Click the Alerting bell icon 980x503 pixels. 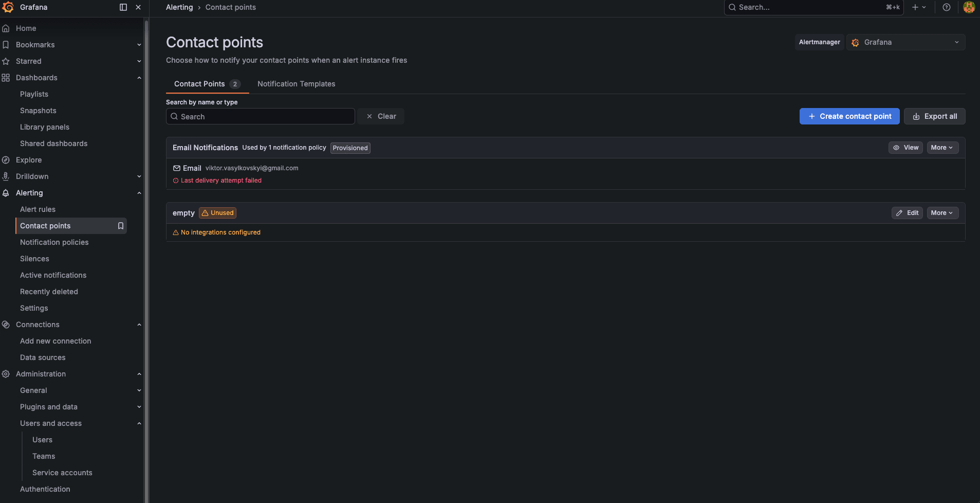[6, 193]
